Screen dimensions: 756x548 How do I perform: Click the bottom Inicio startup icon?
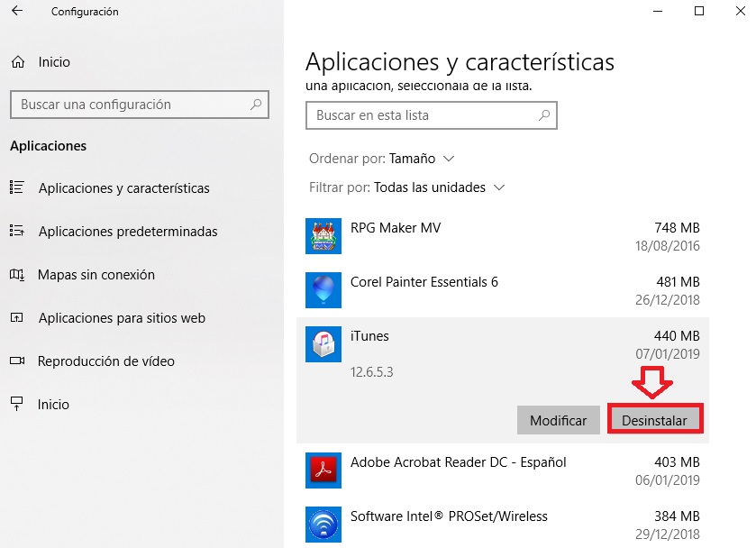click(x=17, y=404)
